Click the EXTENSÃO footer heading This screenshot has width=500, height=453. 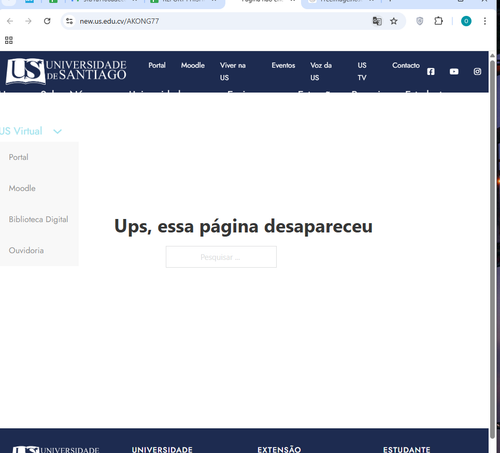pos(279,449)
